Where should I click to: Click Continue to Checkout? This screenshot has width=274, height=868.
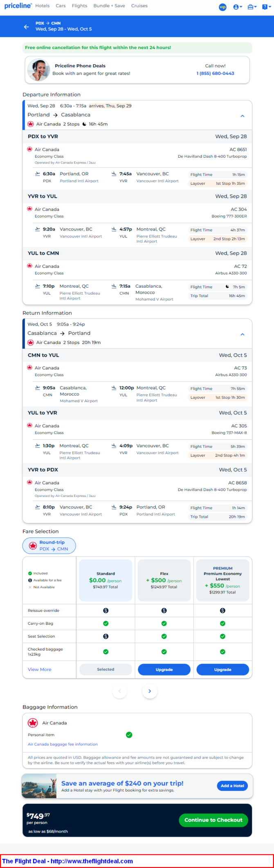213,820
